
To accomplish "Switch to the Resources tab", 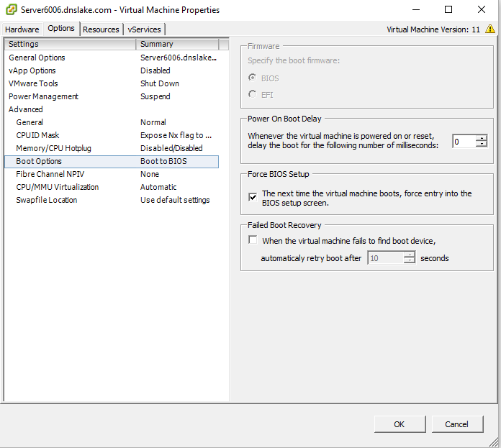I will pos(101,29).
